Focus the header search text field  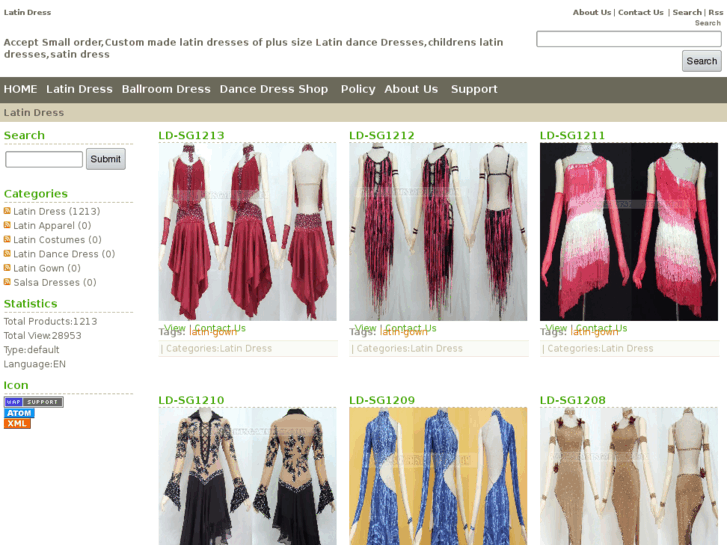(x=629, y=39)
